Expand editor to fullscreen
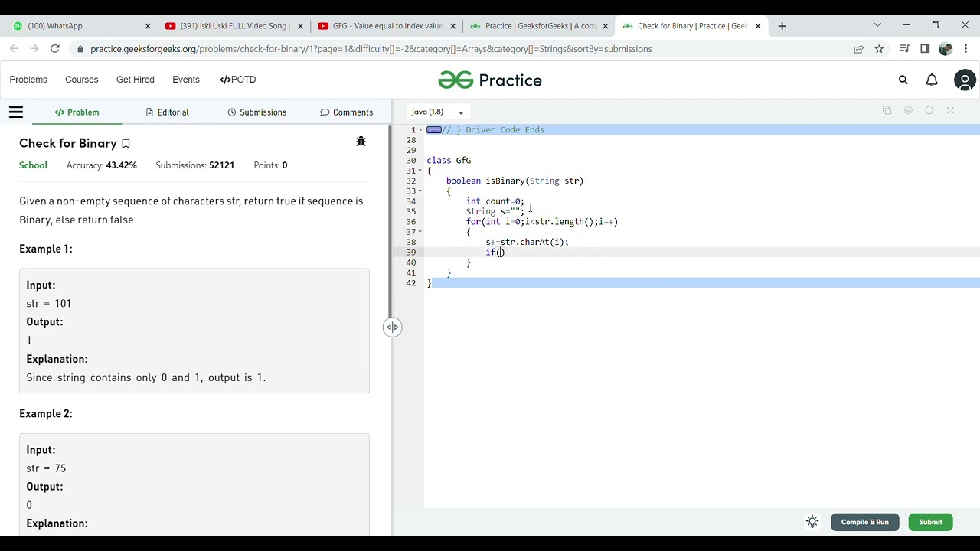980x551 pixels. pyautogui.click(x=950, y=111)
